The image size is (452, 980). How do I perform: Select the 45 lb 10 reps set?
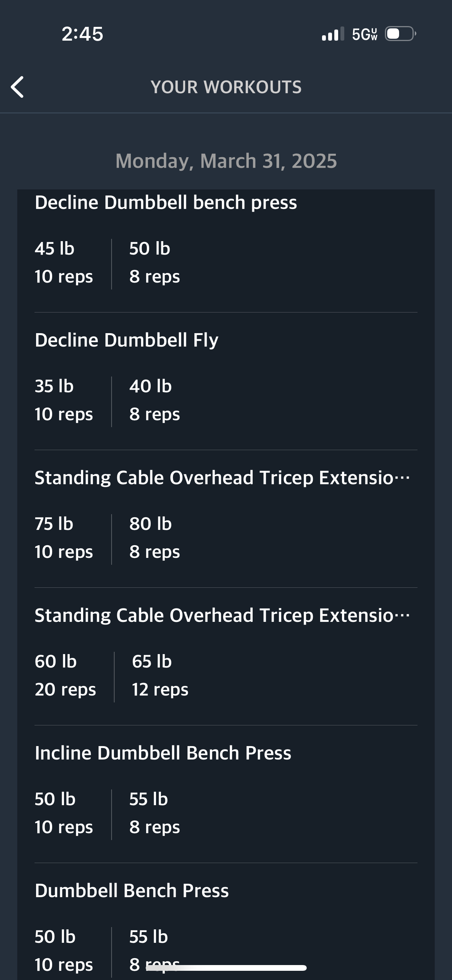pos(64,263)
